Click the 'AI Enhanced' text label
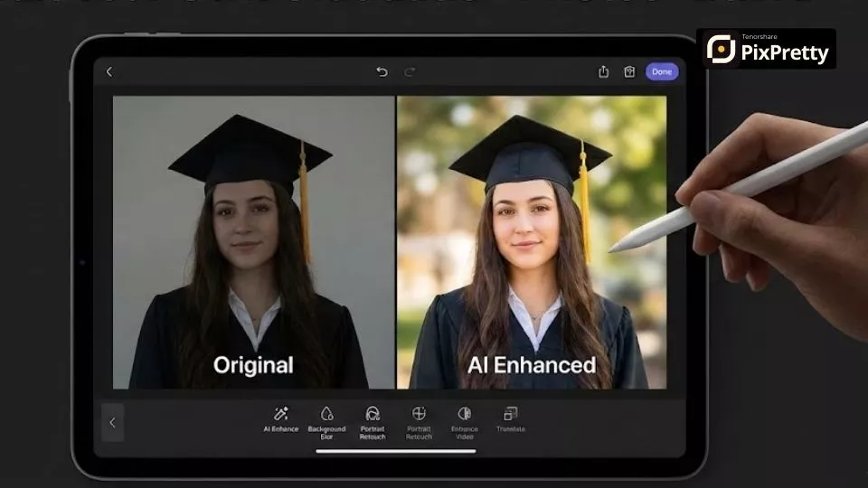The height and width of the screenshot is (488, 868). pos(531,365)
